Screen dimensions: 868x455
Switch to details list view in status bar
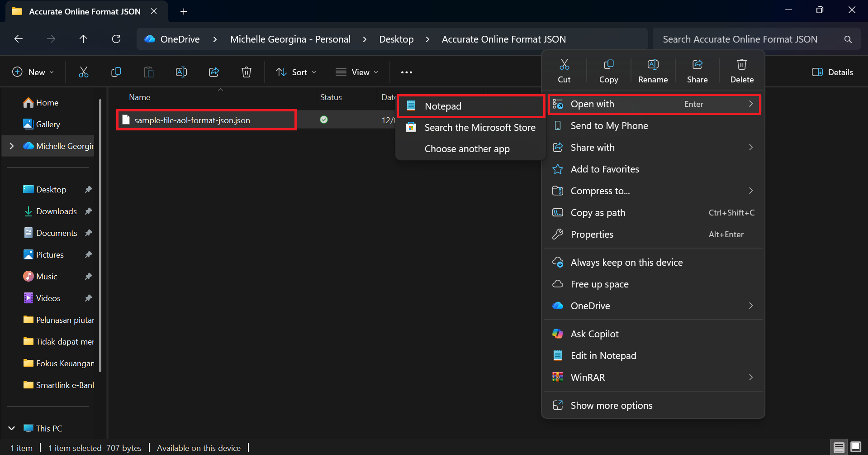pyautogui.click(x=839, y=447)
